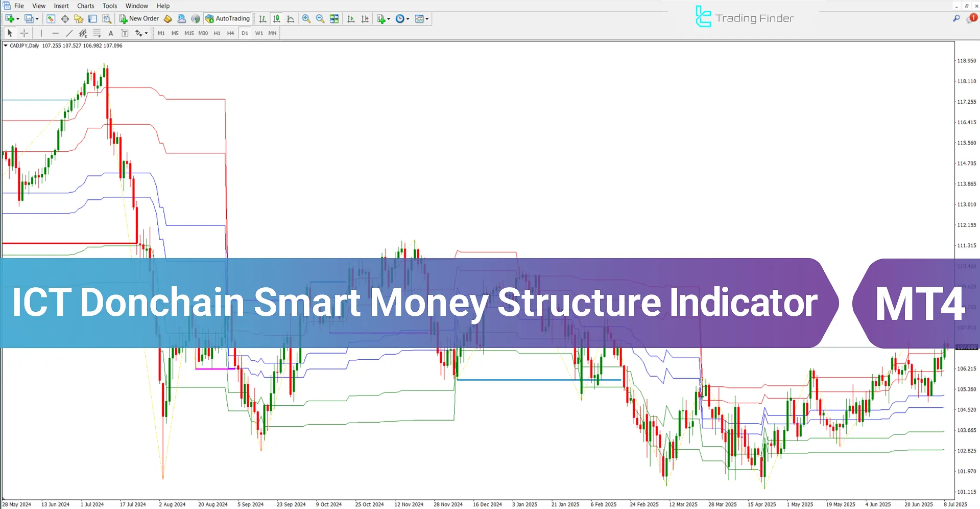Expand the Arrows dropdown arrow

tap(147, 33)
